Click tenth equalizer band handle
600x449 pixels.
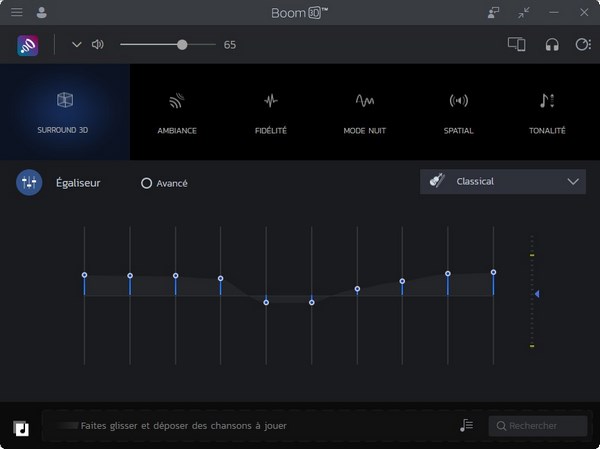click(493, 272)
